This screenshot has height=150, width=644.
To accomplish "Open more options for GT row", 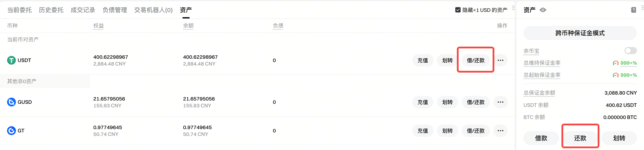I will click(x=500, y=131).
